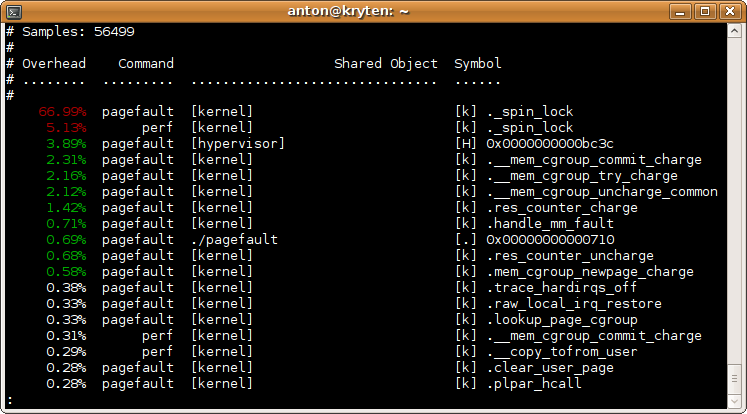Viewport: 747px width, 414px height.
Task: Click the Symbol column header
Action: 478,63
